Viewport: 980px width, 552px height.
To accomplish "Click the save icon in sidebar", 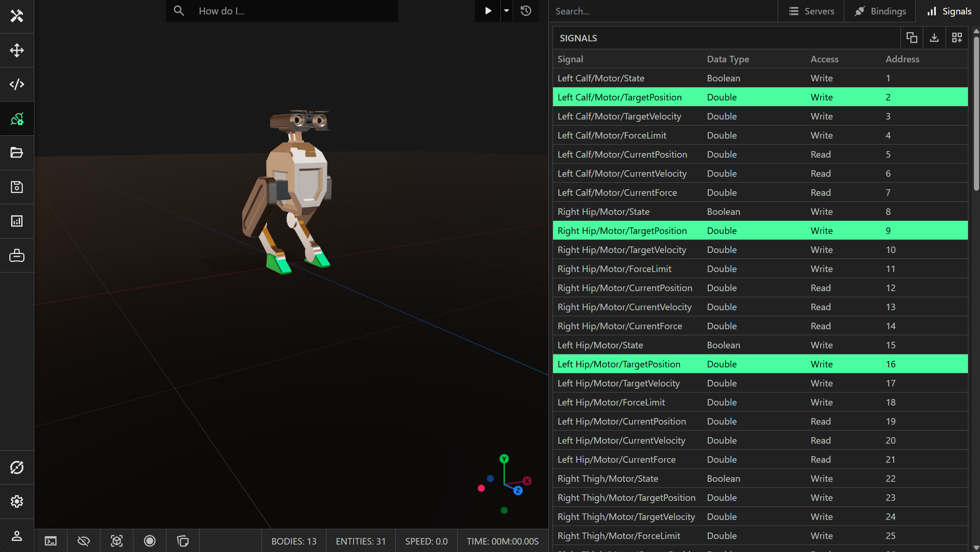I will coord(17,187).
